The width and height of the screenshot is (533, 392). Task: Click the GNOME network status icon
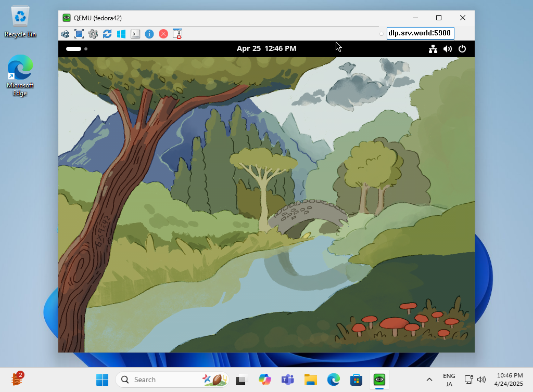tap(433, 49)
